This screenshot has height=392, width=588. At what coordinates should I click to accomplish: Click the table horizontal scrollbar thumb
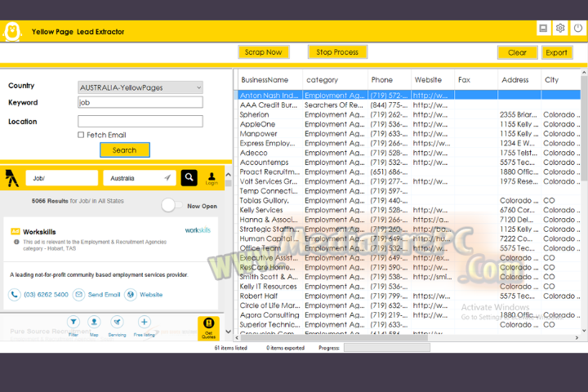point(334,337)
